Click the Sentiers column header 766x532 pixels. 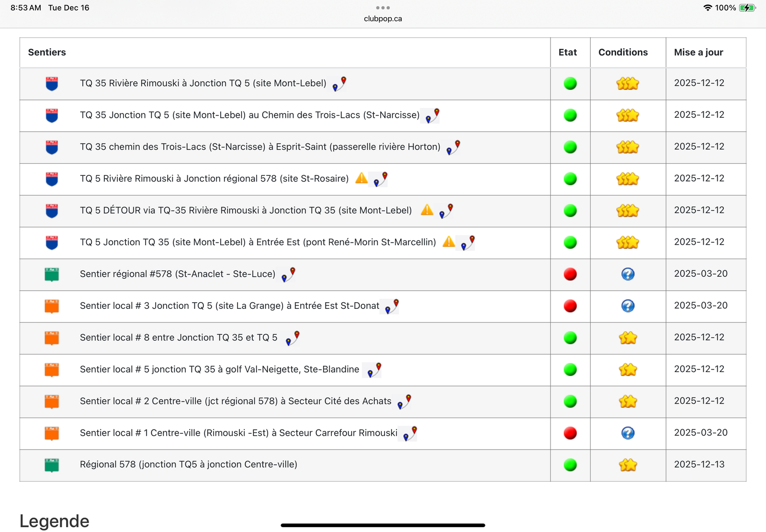tap(47, 52)
